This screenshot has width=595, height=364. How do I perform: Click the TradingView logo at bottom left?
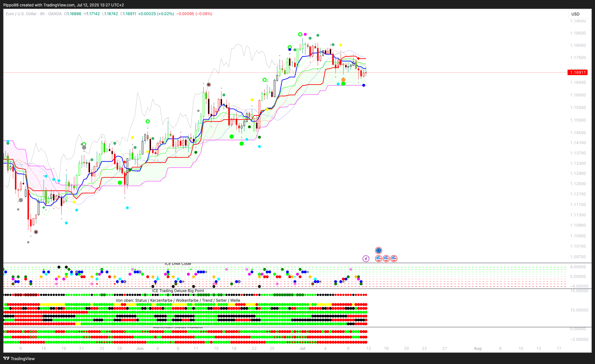19,359
